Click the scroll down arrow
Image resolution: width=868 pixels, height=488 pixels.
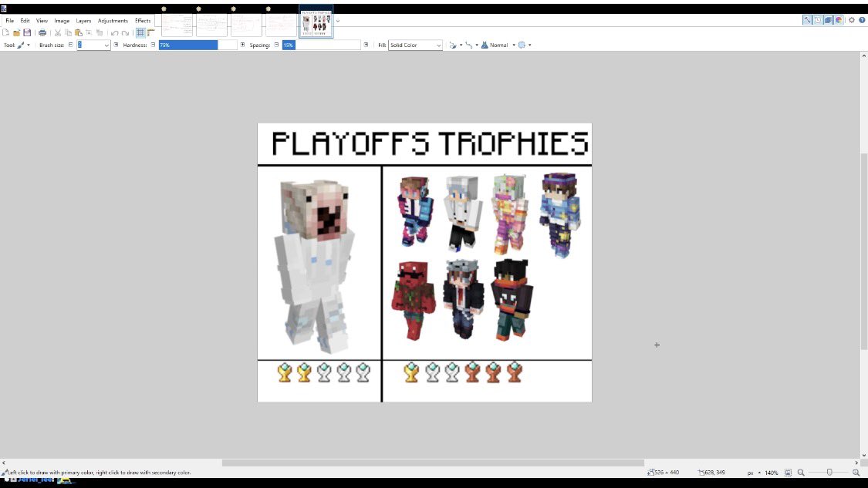click(863, 456)
